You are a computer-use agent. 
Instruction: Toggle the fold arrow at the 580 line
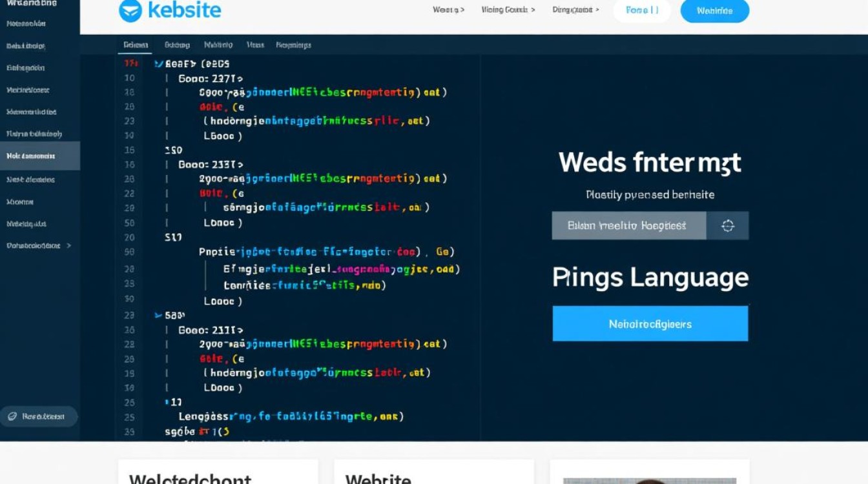[x=158, y=316]
